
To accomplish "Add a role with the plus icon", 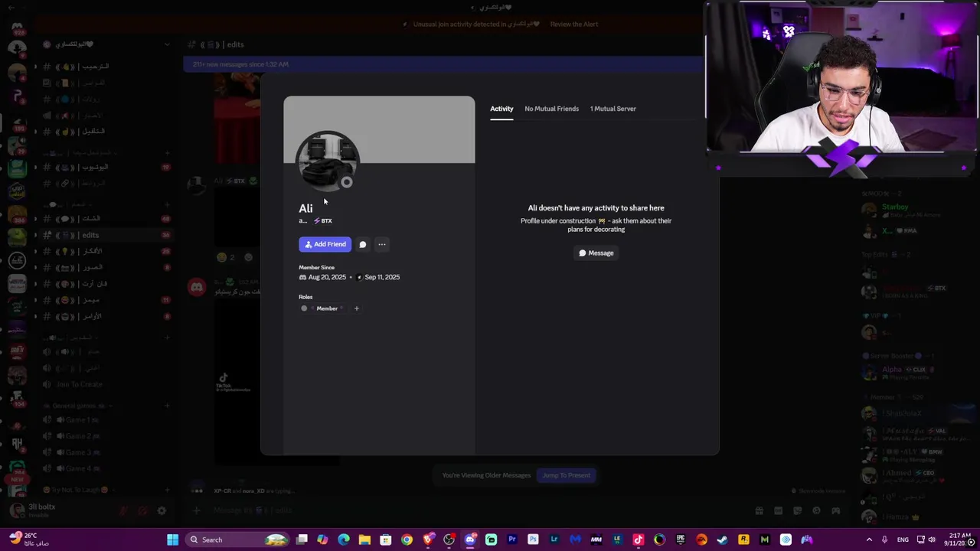I will (x=356, y=308).
